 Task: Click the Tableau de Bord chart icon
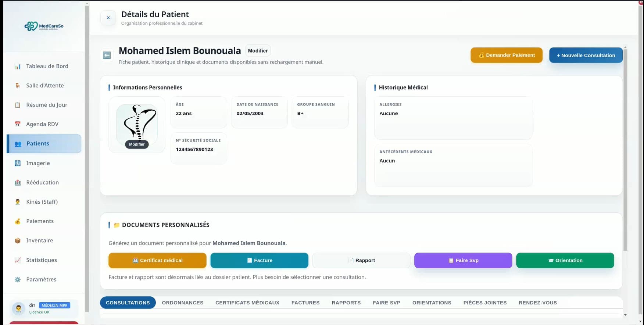[x=17, y=67]
